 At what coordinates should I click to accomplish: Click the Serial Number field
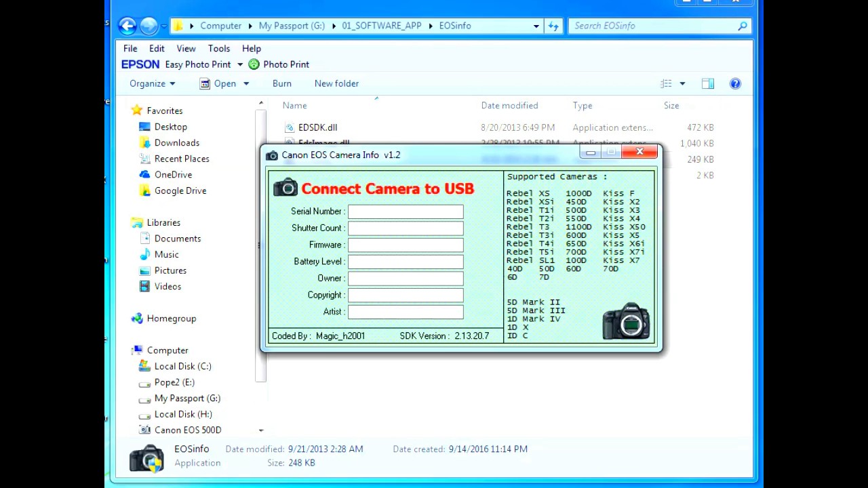click(x=406, y=211)
